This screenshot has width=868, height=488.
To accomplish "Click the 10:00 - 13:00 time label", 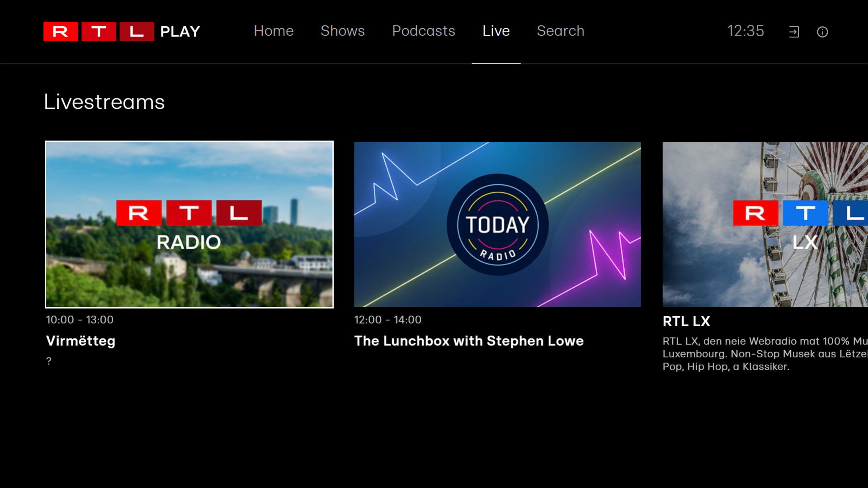I will pos(80,320).
